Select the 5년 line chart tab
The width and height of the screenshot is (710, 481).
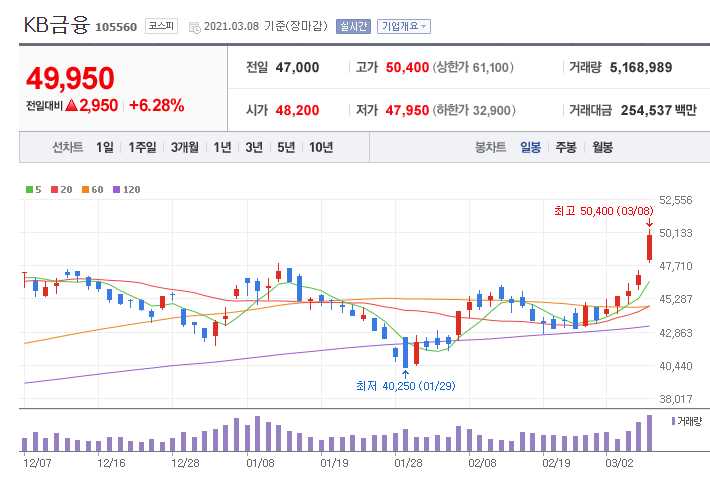click(286, 147)
